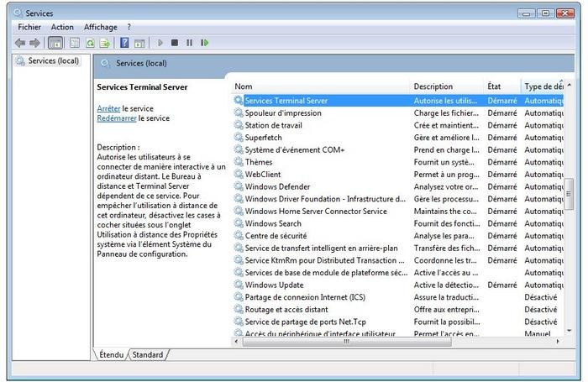
Task: Click the gear icon of WebClient row
Action: pyautogui.click(x=238, y=174)
